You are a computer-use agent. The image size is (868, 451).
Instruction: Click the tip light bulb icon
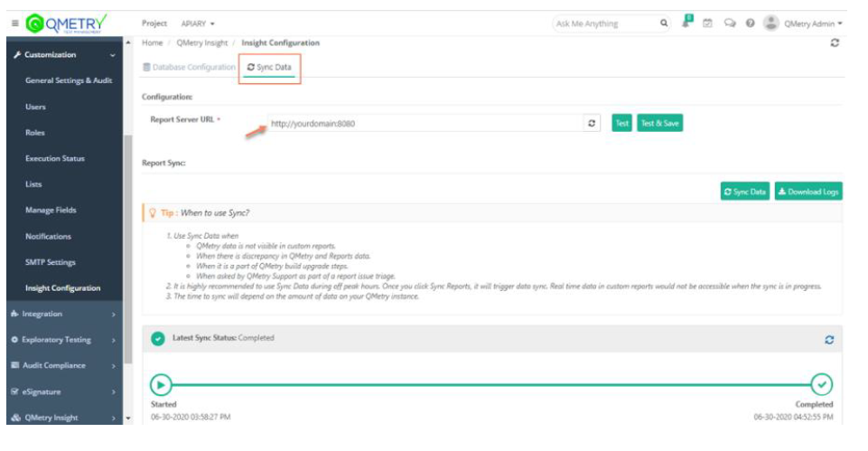(153, 212)
